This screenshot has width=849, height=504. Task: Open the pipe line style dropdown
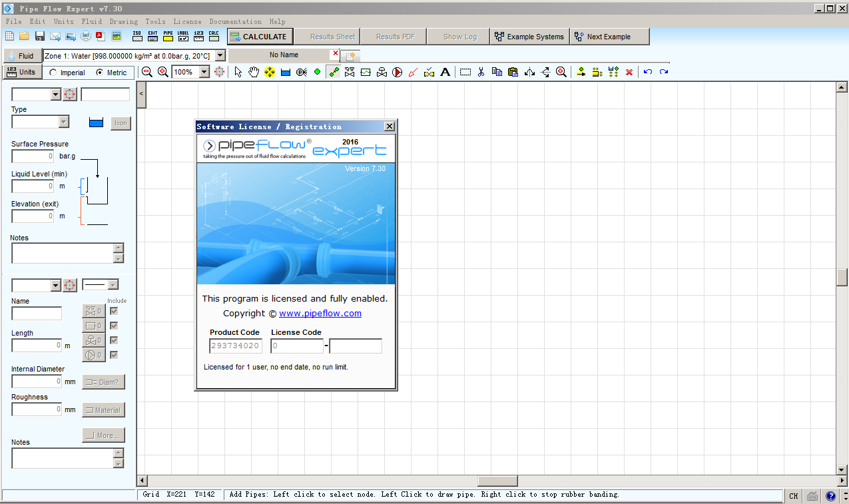(x=113, y=285)
